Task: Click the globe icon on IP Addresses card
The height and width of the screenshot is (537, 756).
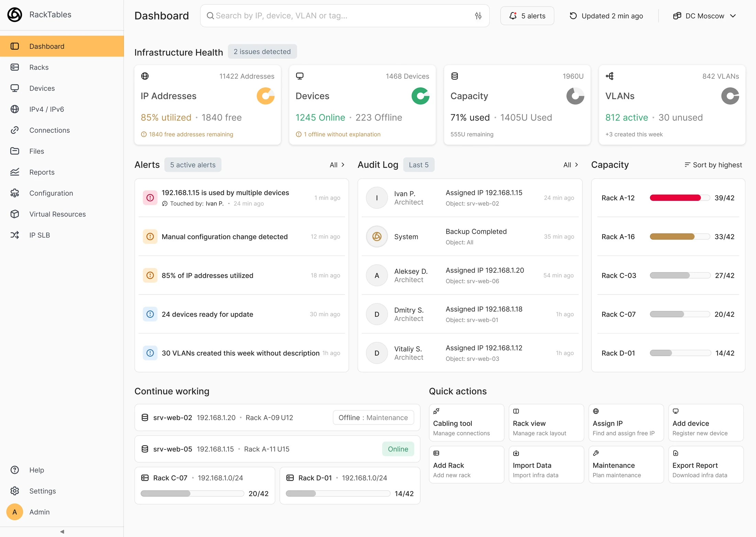Action: [x=145, y=76]
